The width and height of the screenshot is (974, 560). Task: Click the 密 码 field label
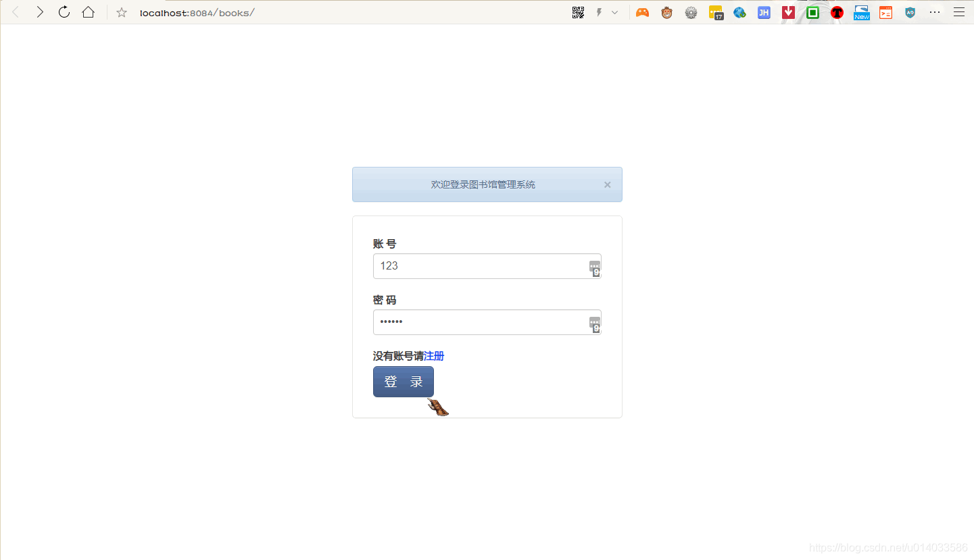385,300
